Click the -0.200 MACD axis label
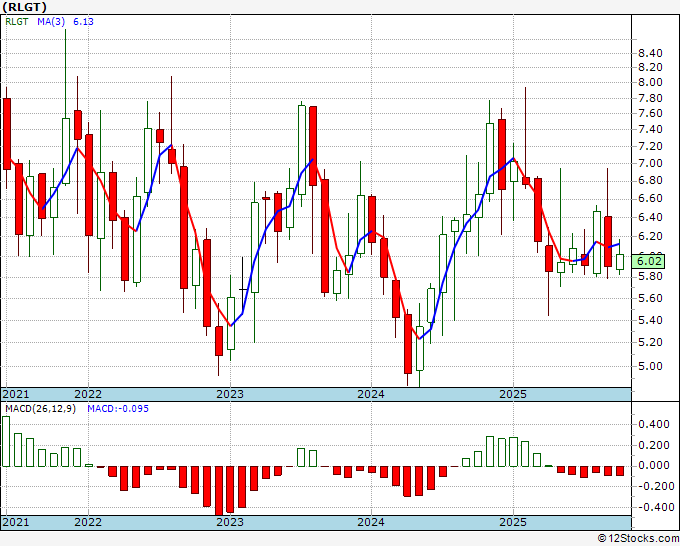The width and height of the screenshot is (680, 546). tap(654, 487)
